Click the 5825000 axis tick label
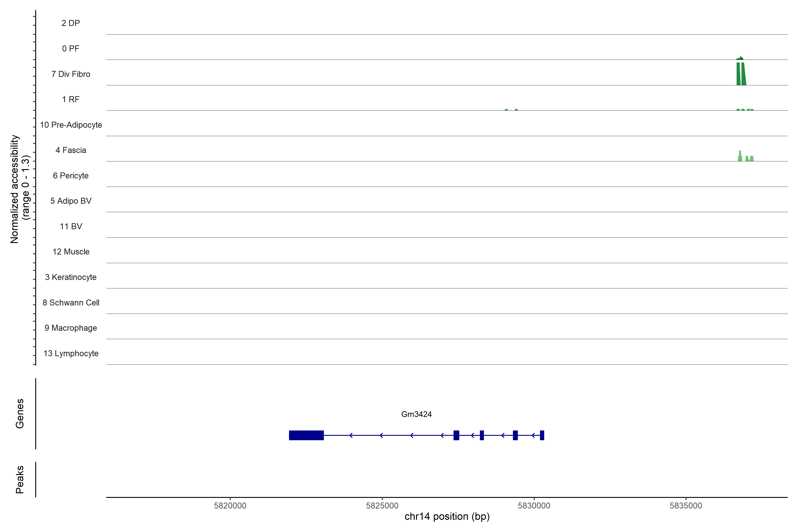Screen dimensions: 798x532 coord(382,506)
